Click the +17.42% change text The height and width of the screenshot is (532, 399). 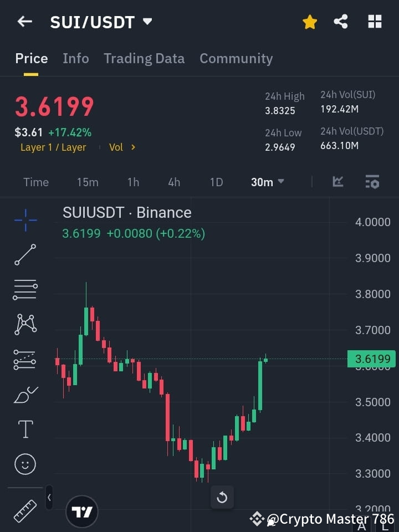point(70,132)
